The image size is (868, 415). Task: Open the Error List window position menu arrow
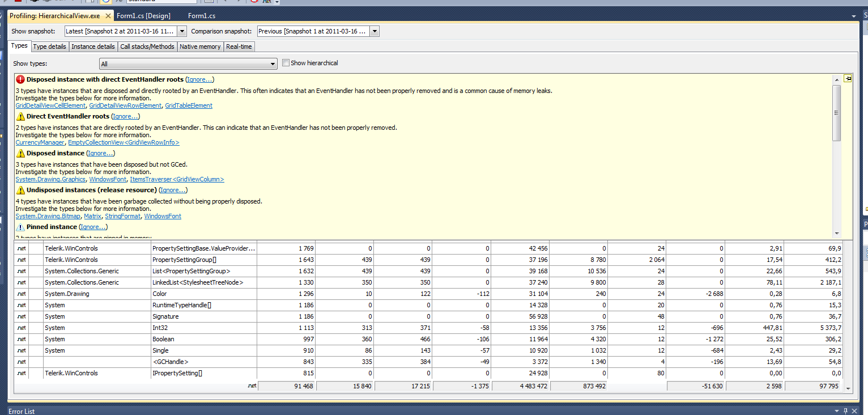[836, 411]
